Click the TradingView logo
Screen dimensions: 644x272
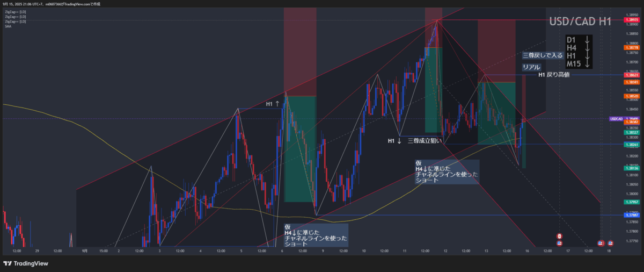tap(25, 263)
